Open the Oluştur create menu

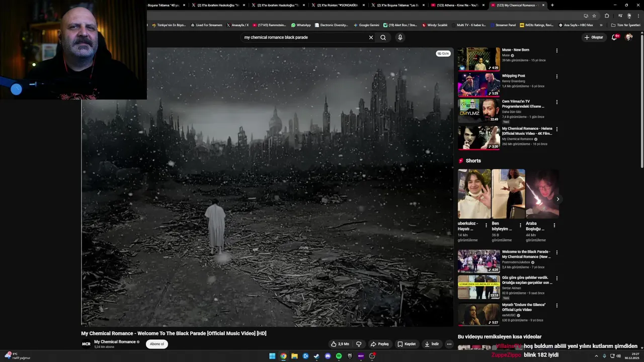594,37
